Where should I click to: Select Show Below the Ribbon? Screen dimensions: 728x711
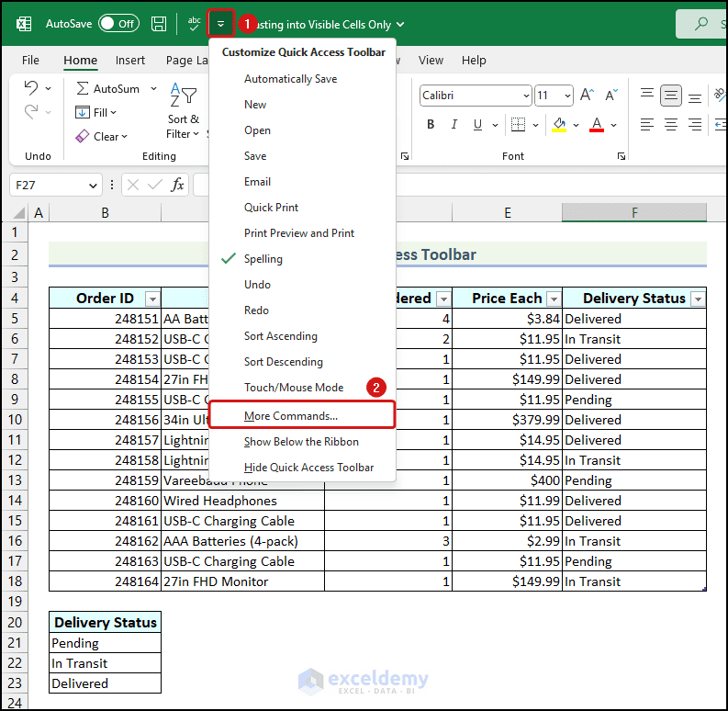[302, 442]
